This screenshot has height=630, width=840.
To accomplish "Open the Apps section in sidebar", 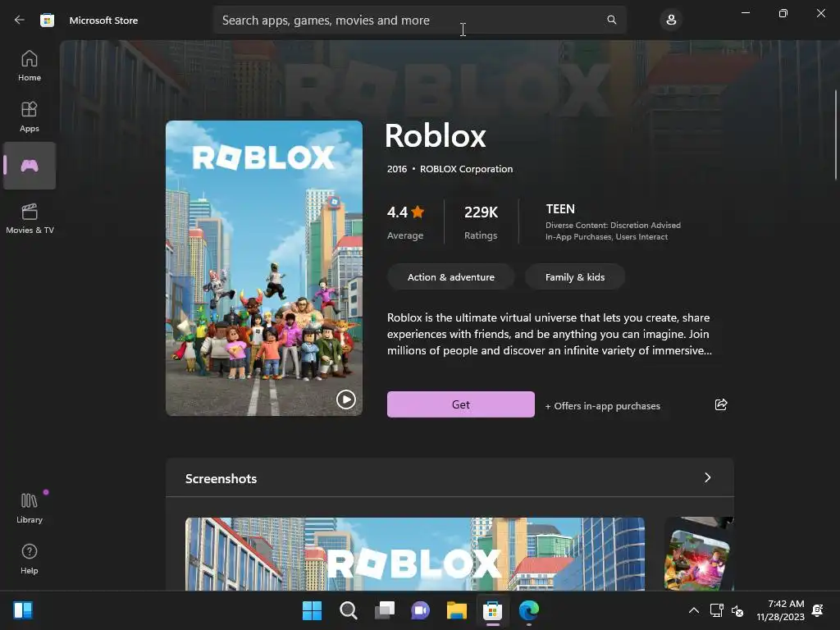I will [x=30, y=116].
